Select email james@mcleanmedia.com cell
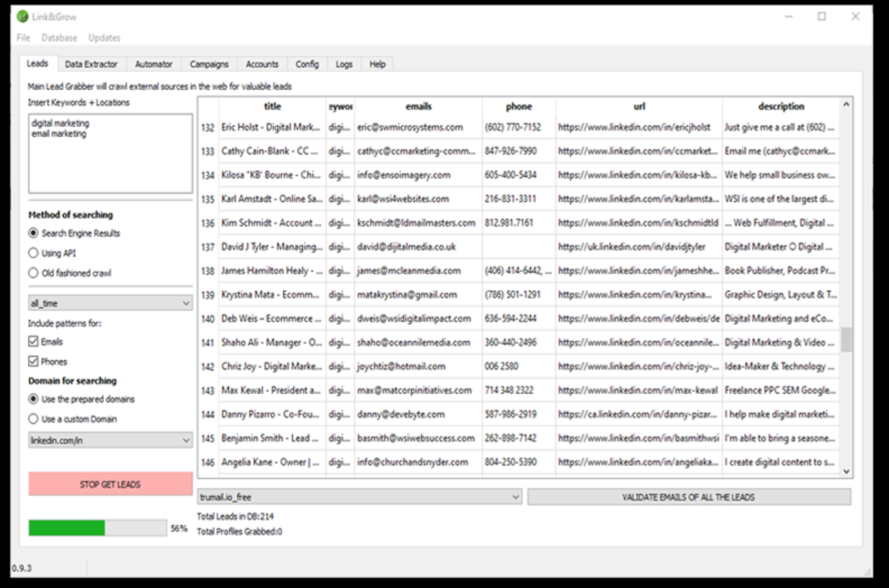889x588 pixels. (x=418, y=270)
